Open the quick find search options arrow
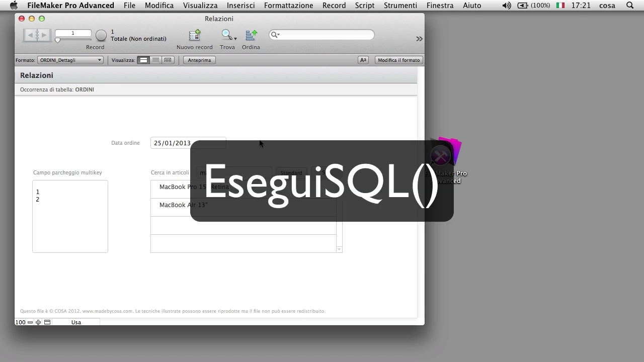644x362 pixels. [275, 35]
